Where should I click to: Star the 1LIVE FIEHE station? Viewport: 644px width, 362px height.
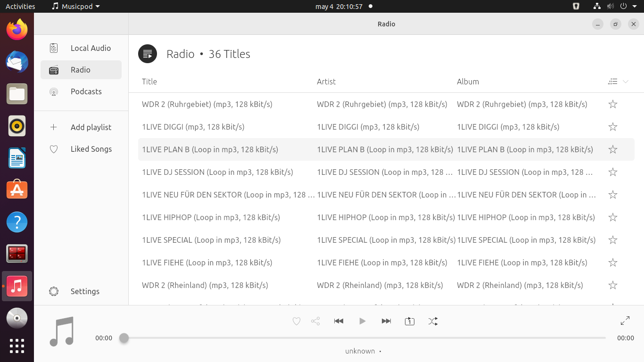pos(613,263)
